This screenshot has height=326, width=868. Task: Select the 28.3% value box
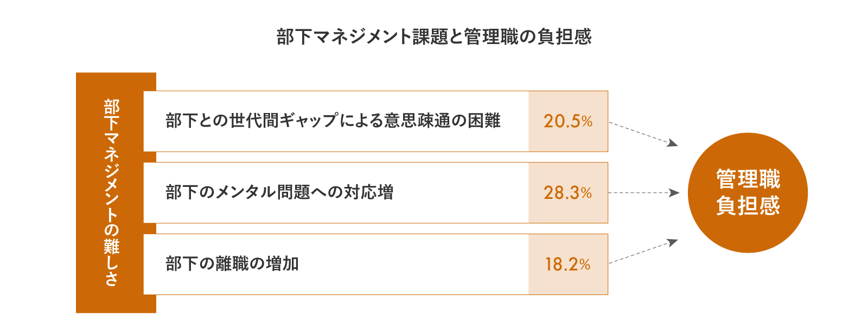tap(568, 193)
